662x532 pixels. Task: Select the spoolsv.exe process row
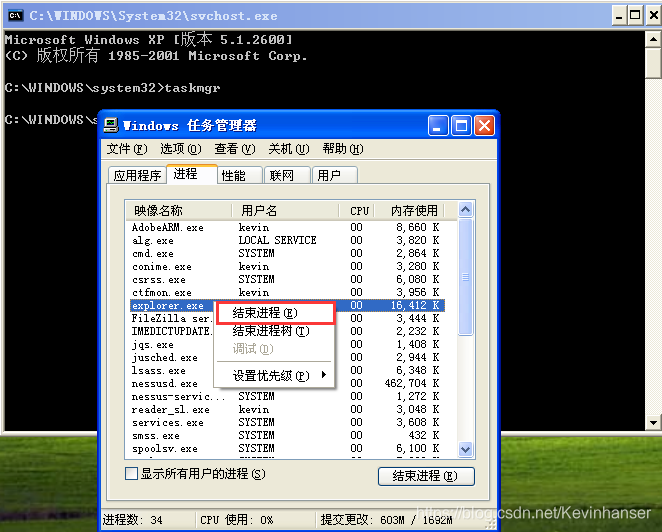(287, 448)
